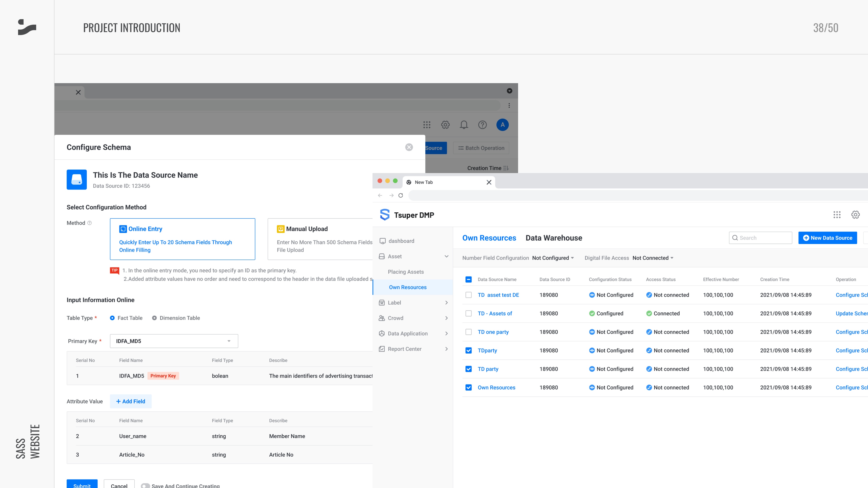Open the help question mark icon
This screenshot has width=868, height=488.
(482, 125)
